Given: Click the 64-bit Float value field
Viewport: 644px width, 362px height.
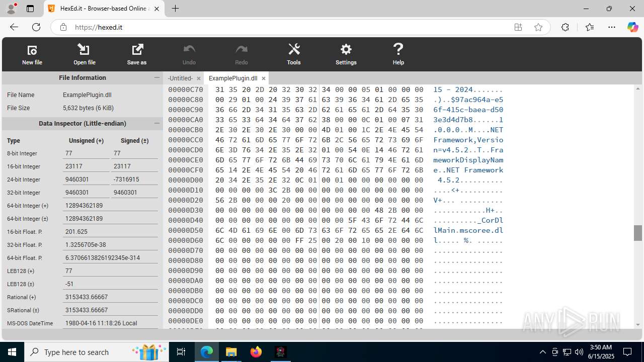Looking at the screenshot, I should pyautogui.click(x=110, y=258).
